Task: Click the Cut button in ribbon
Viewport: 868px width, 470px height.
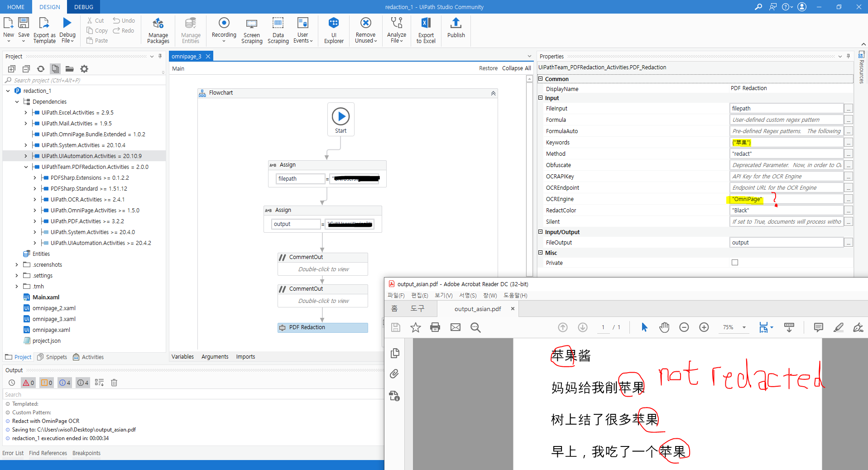Action: click(96, 20)
